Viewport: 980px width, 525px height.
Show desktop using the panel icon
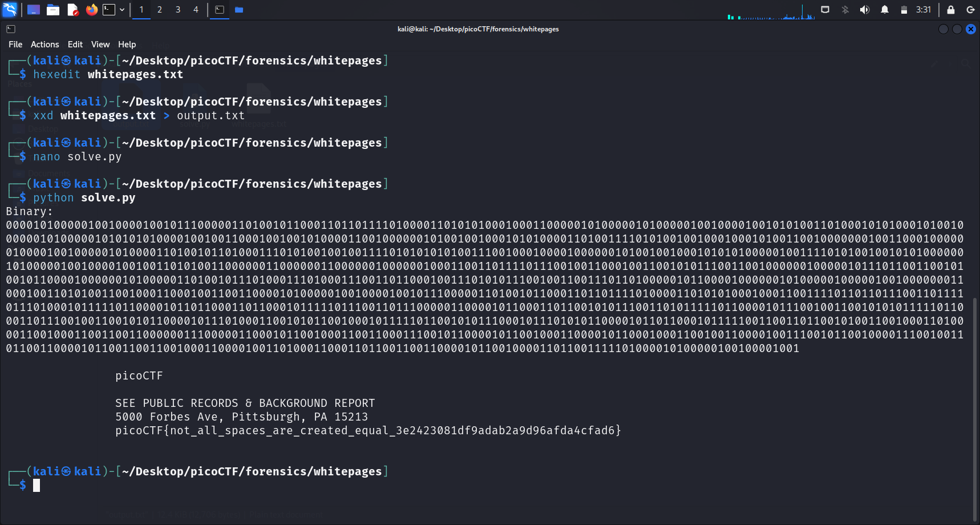[34, 10]
